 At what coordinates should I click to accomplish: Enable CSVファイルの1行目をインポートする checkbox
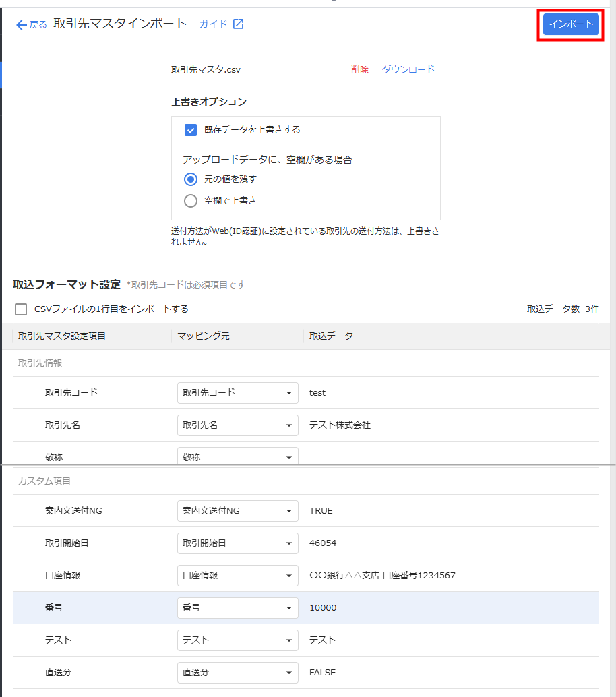[22, 309]
